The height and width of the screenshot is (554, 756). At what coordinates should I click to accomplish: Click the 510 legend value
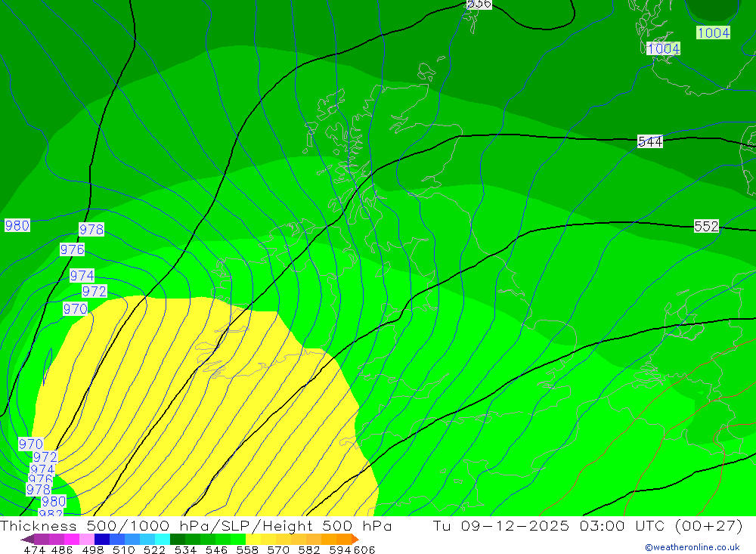coord(123,549)
